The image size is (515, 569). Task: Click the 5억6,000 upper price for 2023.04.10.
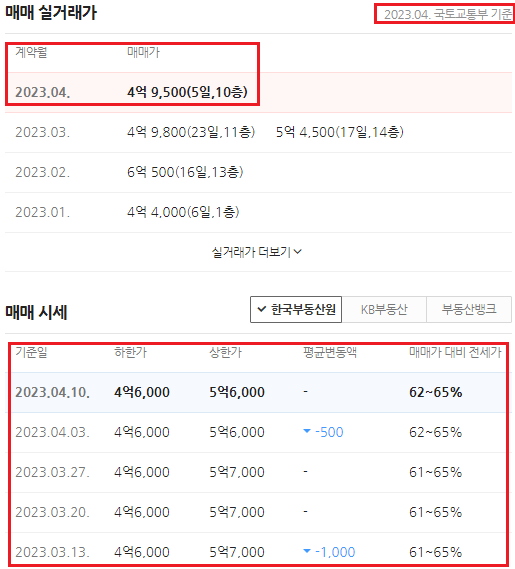click(237, 392)
